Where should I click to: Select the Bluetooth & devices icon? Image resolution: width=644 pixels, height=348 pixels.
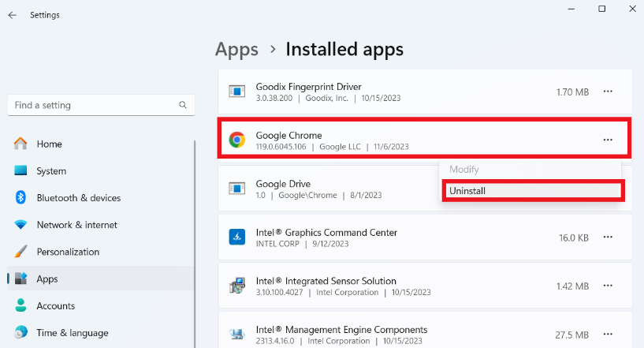[20, 197]
